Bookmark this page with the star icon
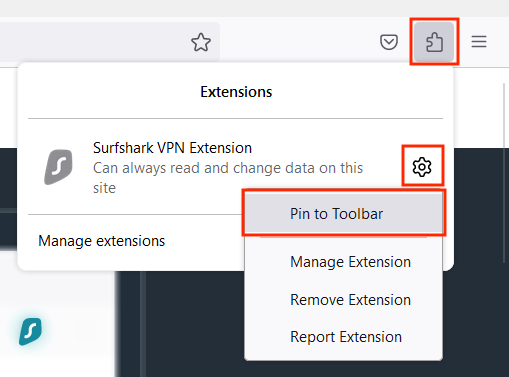509x377 pixels. coord(201,42)
